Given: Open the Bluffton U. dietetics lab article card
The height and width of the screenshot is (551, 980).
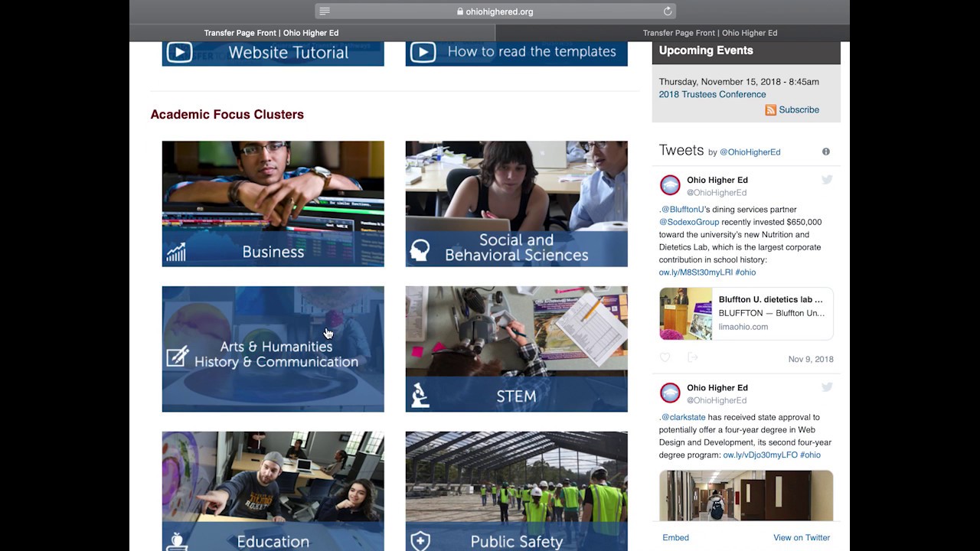Looking at the screenshot, I should [x=746, y=314].
